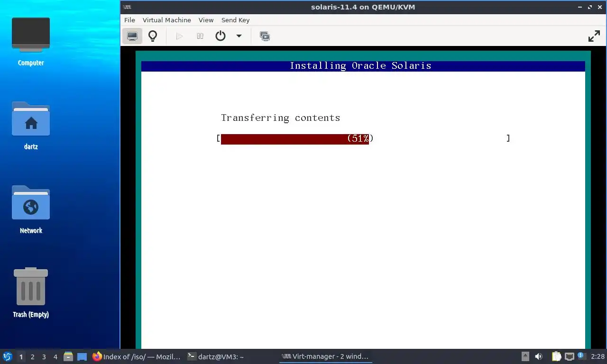Click the 'Installing Oracle Solaris' header
Viewport: 607px width, 364px height.
point(360,66)
